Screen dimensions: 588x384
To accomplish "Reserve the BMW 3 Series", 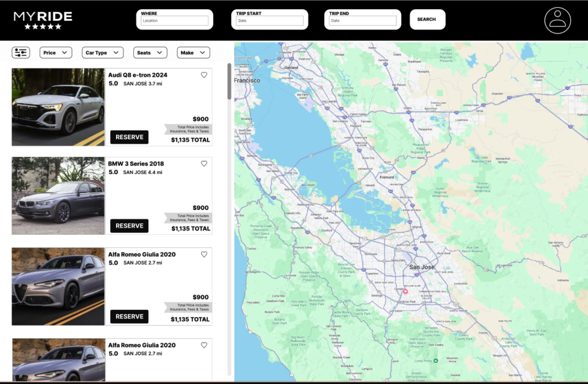I will click(x=129, y=226).
